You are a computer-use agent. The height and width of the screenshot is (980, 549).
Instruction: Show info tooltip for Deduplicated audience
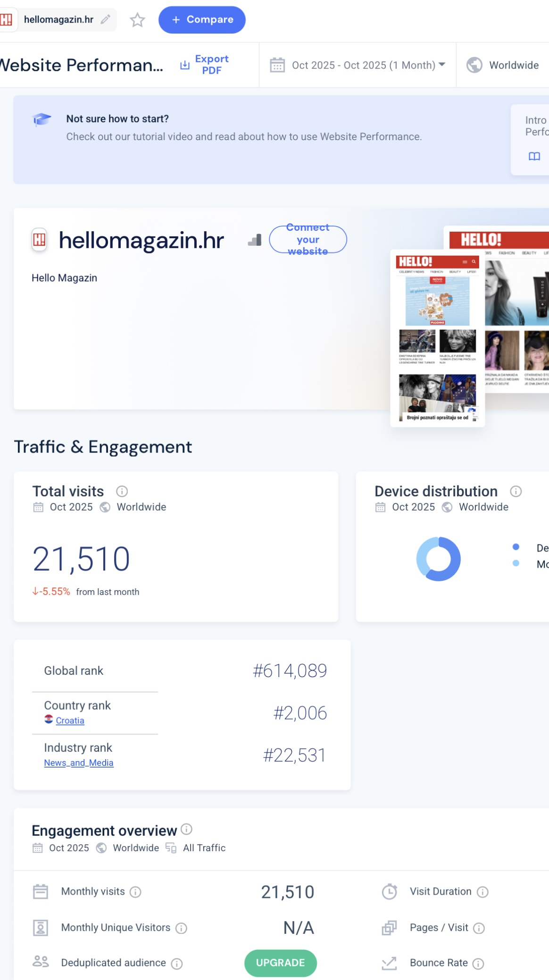[x=177, y=963]
